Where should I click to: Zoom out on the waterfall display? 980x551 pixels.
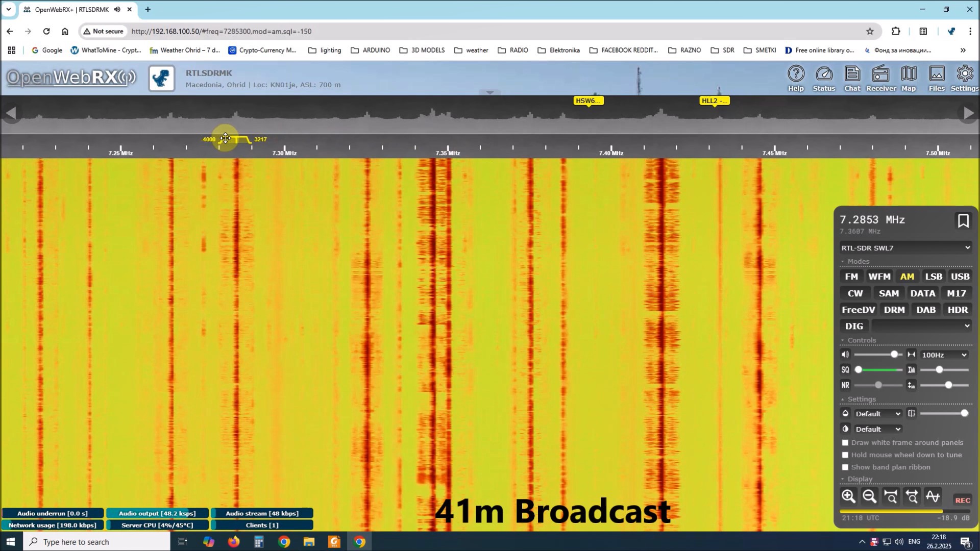869,496
